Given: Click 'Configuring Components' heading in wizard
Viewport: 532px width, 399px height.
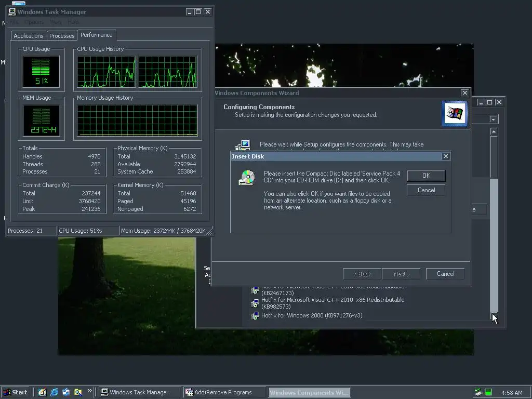Looking at the screenshot, I should click(259, 107).
